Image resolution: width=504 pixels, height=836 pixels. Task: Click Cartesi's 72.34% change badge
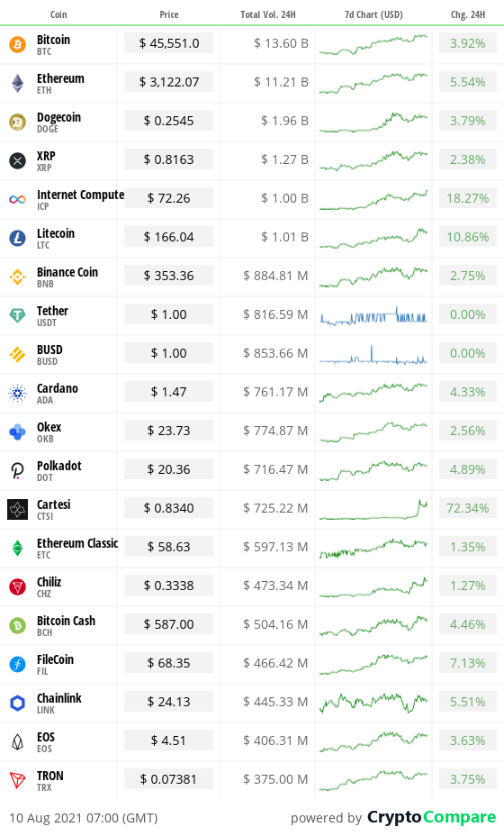click(x=468, y=508)
